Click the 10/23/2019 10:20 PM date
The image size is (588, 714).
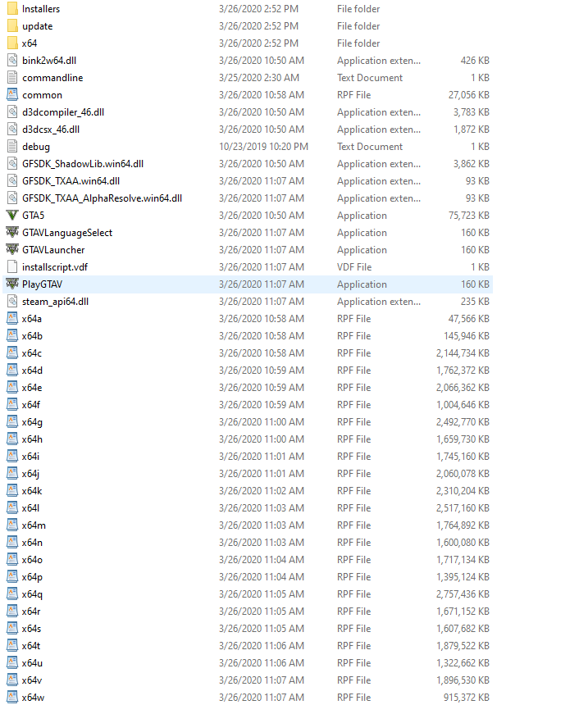pos(263,147)
